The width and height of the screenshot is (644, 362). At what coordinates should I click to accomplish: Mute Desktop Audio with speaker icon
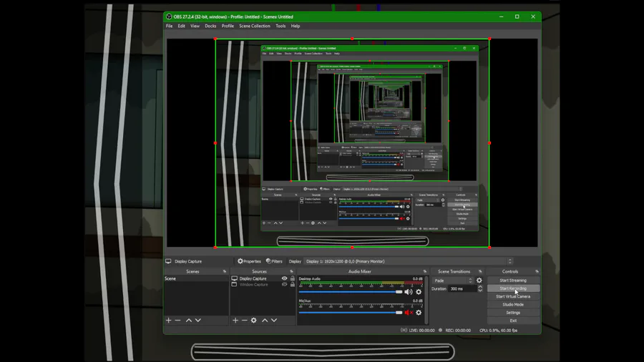pyautogui.click(x=409, y=292)
